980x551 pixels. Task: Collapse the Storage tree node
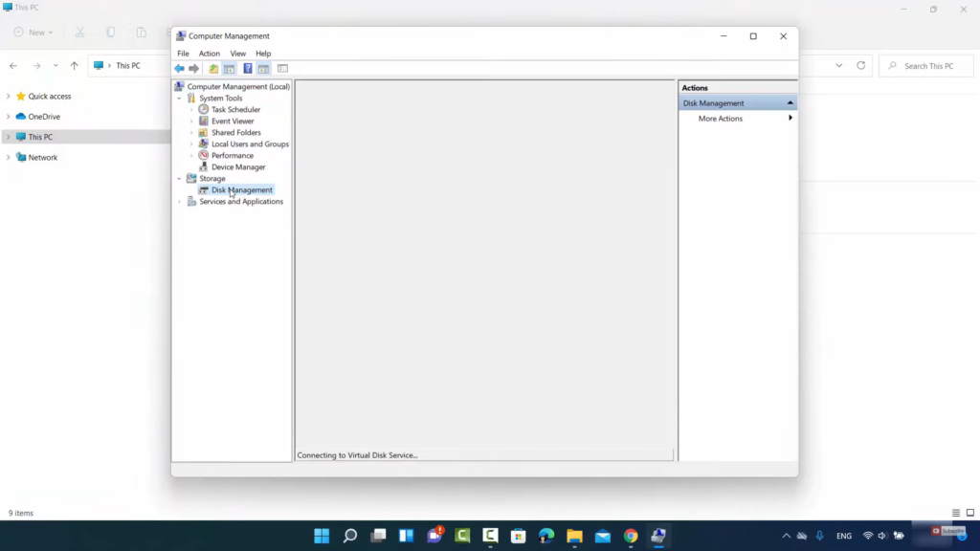(x=179, y=179)
